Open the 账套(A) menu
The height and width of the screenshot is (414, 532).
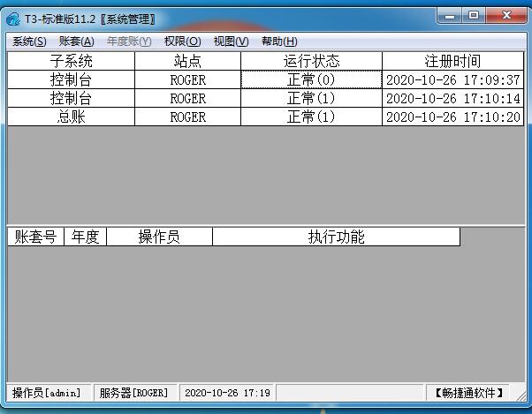tap(76, 41)
